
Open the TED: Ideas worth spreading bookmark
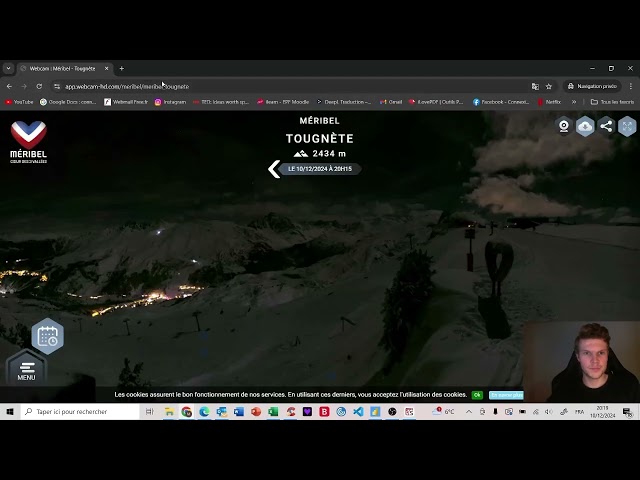[221, 102]
